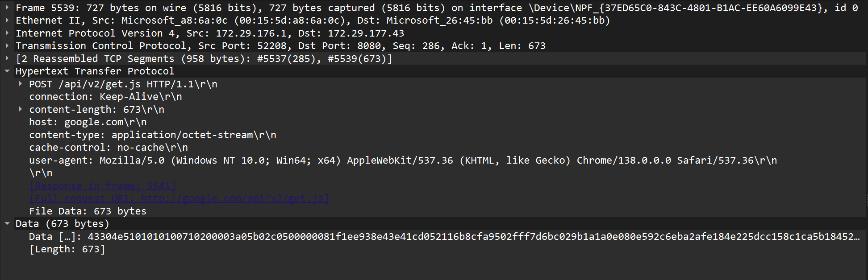868x280 pixels.
Task: Expand Transmission Control Protocol section
Action: pos(7,46)
